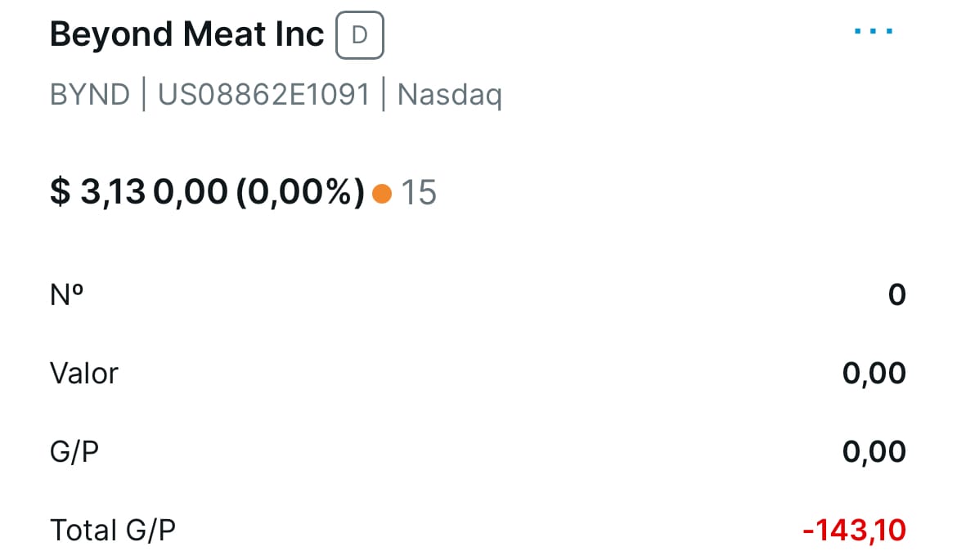Tap the Total G/P row label

113,531
